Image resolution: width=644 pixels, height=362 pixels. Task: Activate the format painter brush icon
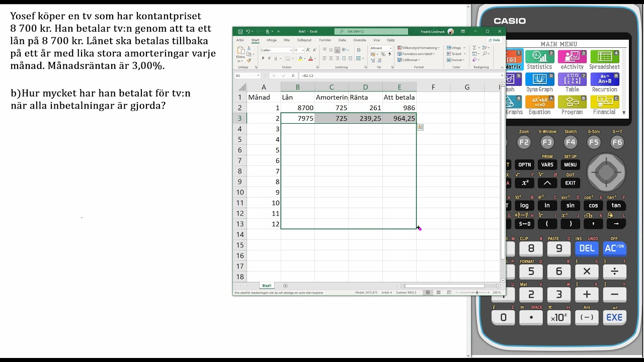249,60
